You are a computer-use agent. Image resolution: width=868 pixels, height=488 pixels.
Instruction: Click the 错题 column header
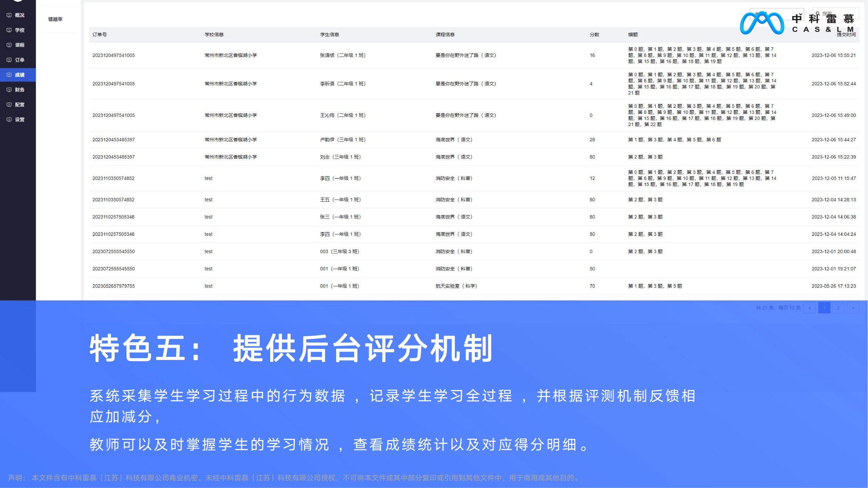click(633, 35)
